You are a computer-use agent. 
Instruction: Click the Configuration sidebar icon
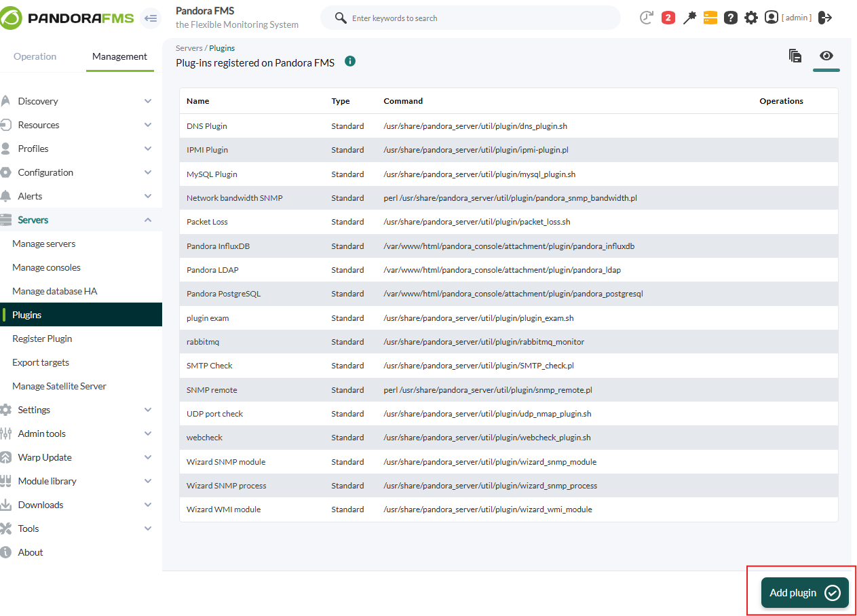click(x=5, y=172)
